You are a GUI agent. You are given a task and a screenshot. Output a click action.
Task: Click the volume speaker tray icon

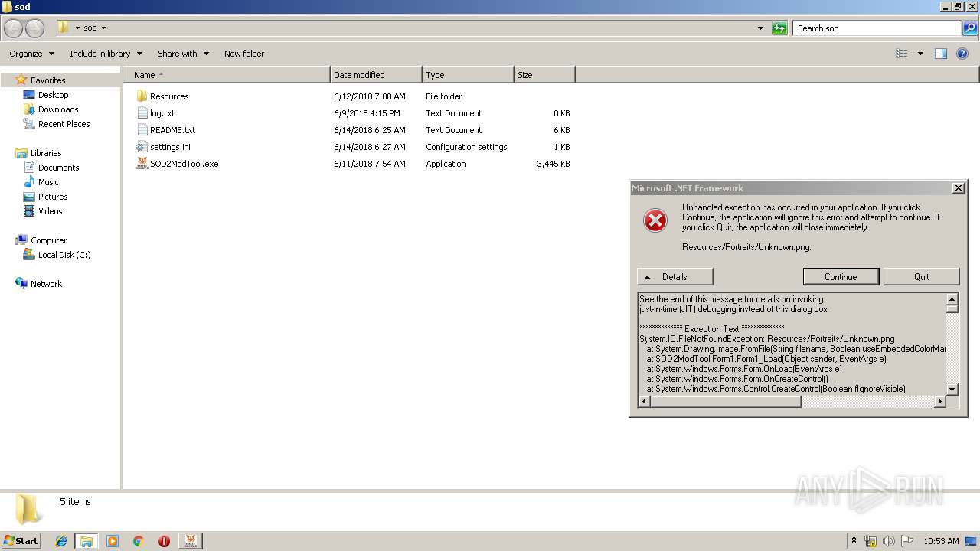tap(889, 541)
